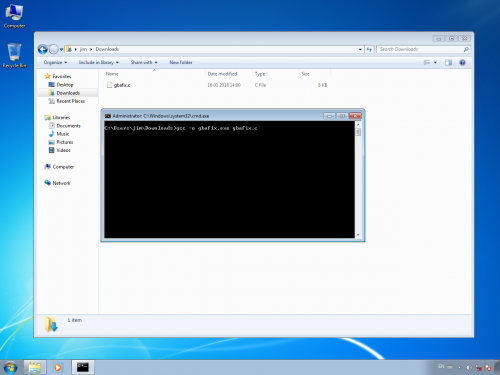Refresh the Downloads folder view
Screen dimensions: 500x375
pos(369,49)
